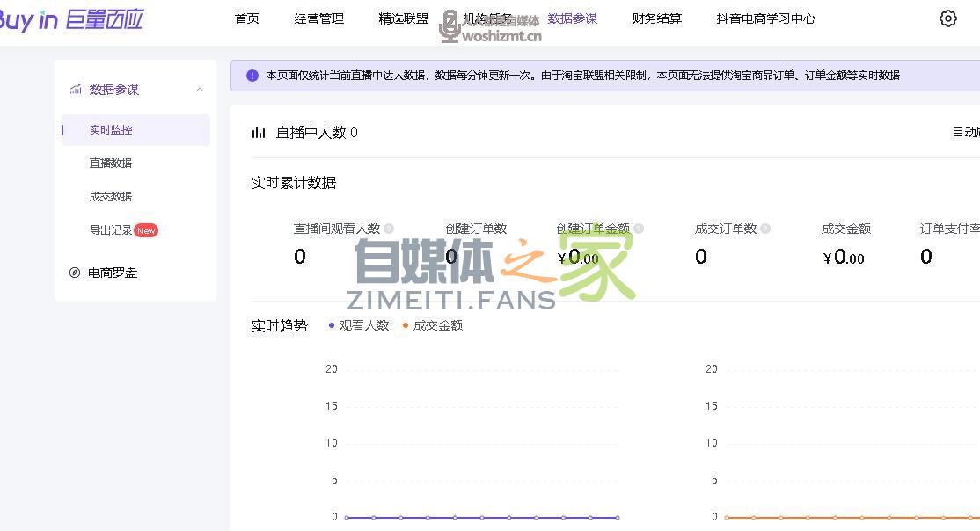Open the settings gear icon

pyautogui.click(x=947, y=18)
